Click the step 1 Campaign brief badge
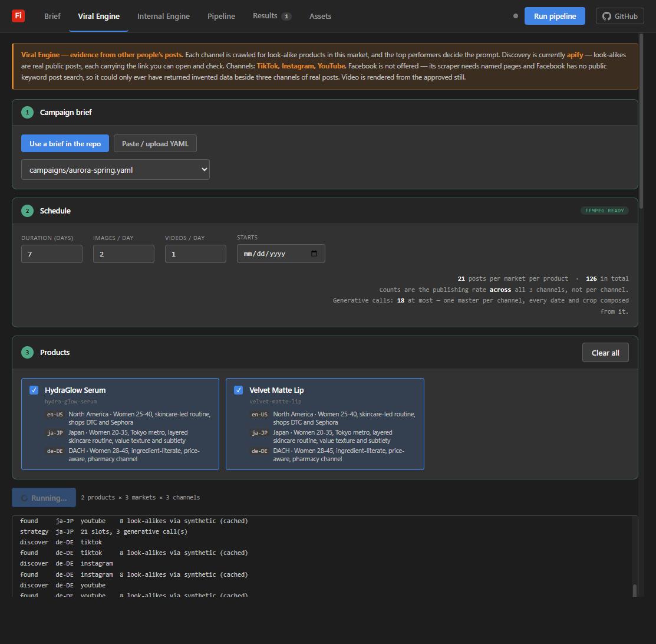 [x=27, y=112]
